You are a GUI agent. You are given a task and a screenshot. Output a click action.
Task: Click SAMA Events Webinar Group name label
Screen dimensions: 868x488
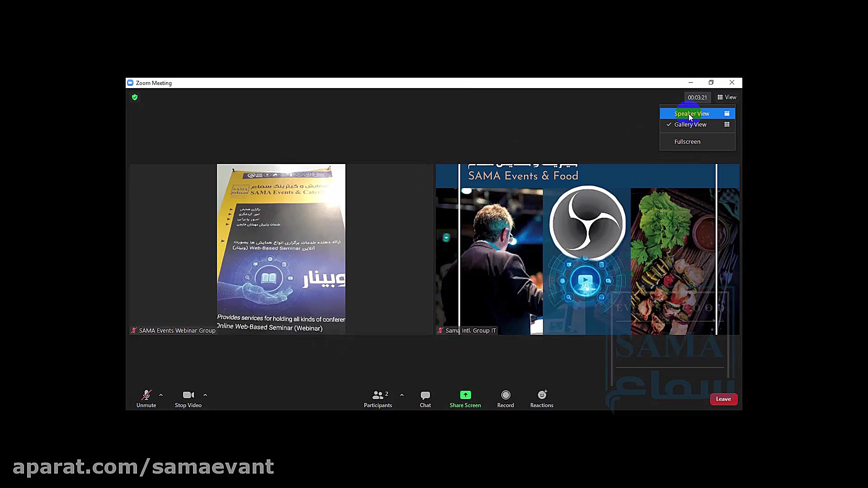(x=177, y=331)
